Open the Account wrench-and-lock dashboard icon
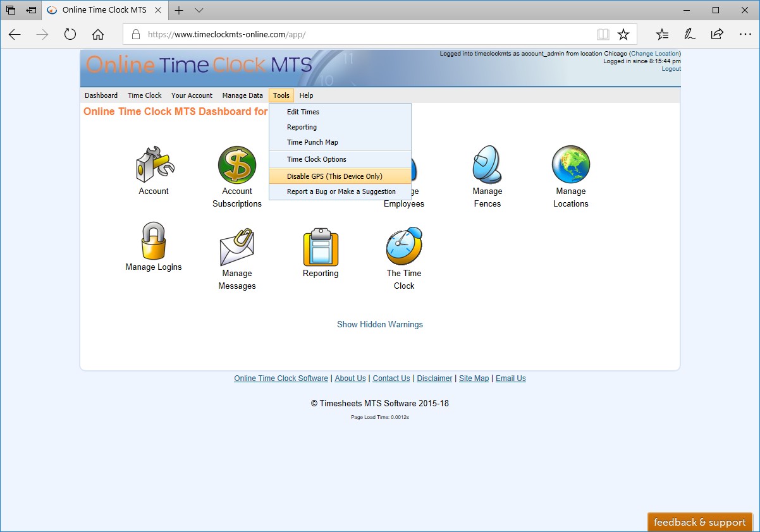Image resolution: width=760 pixels, height=532 pixels. pos(155,165)
